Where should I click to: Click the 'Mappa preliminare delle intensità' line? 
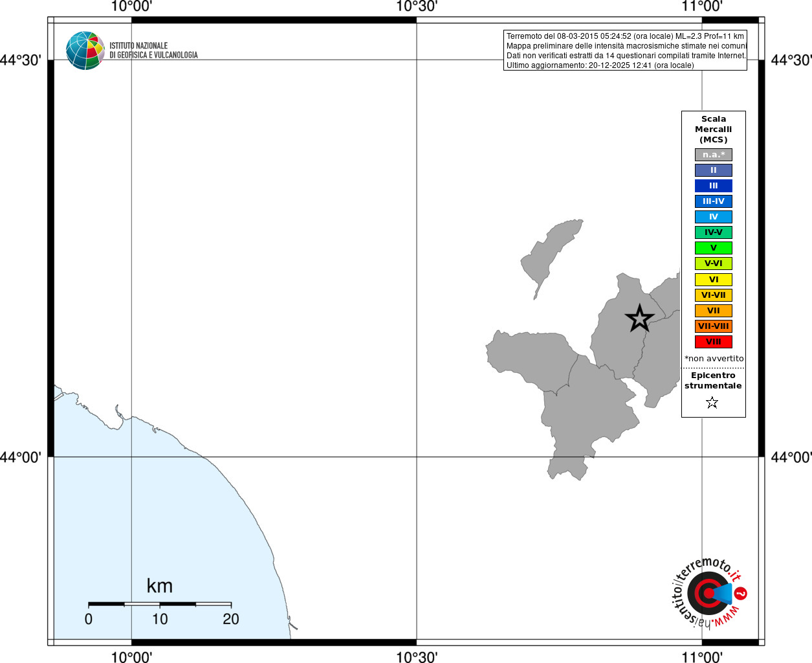pyautogui.click(x=626, y=46)
